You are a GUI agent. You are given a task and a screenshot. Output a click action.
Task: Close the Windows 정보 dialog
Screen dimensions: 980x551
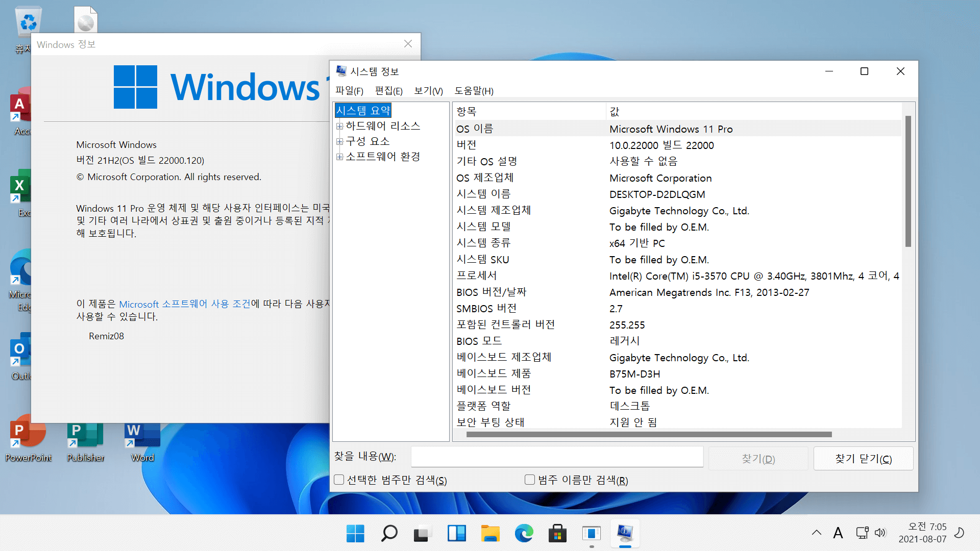[408, 44]
